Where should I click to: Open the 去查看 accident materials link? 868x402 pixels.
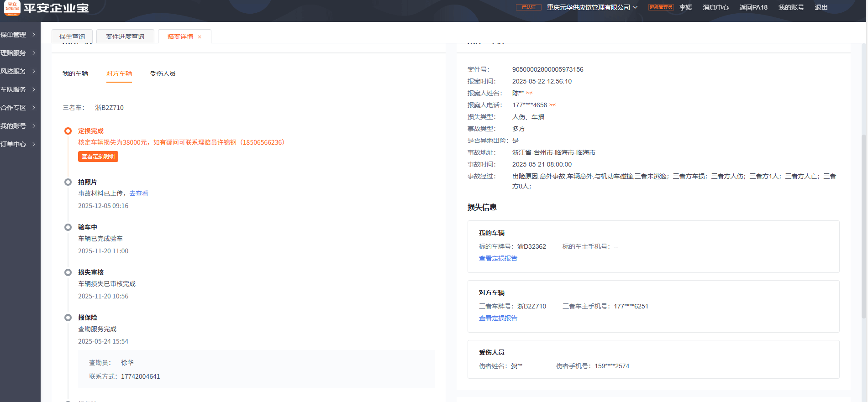tap(139, 193)
